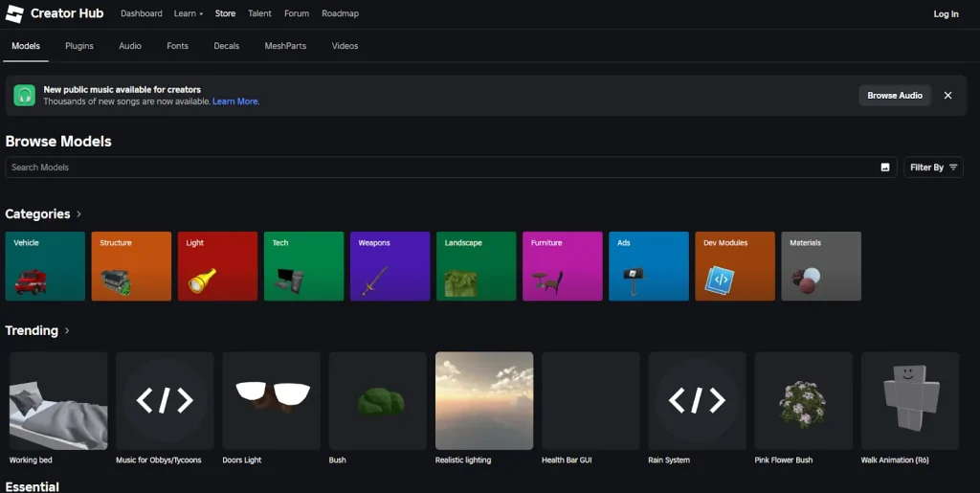980x493 pixels.
Task: Open the Tech category tile
Action: click(303, 266)
